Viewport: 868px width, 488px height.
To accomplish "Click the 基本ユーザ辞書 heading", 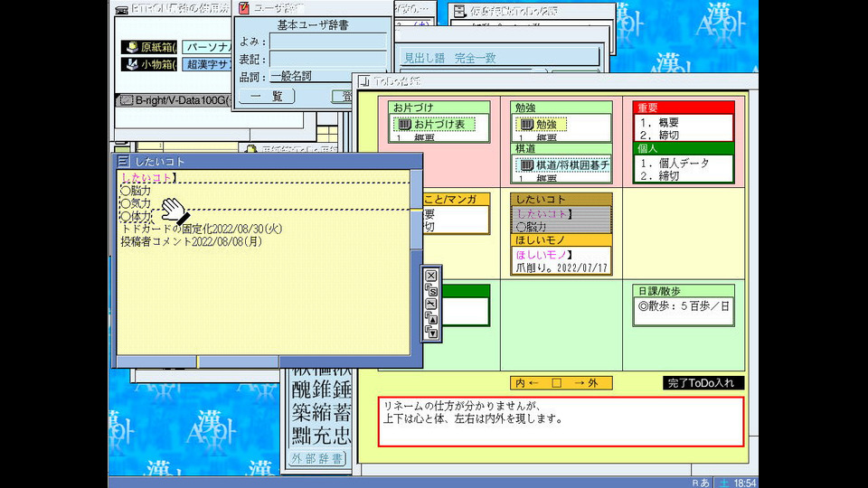I will (312, 25).
